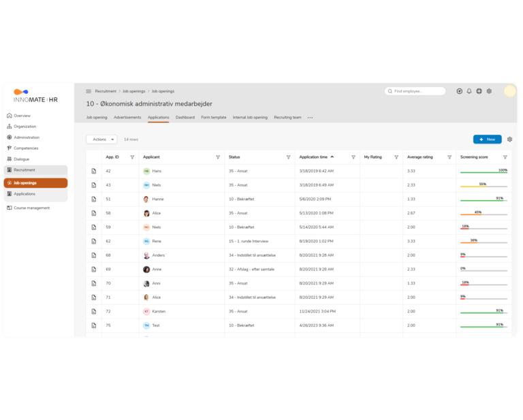The width and height of the screenshot is (523, 420).
Task: Open the Actions dropdown
Action: click(x=101, y=140)
